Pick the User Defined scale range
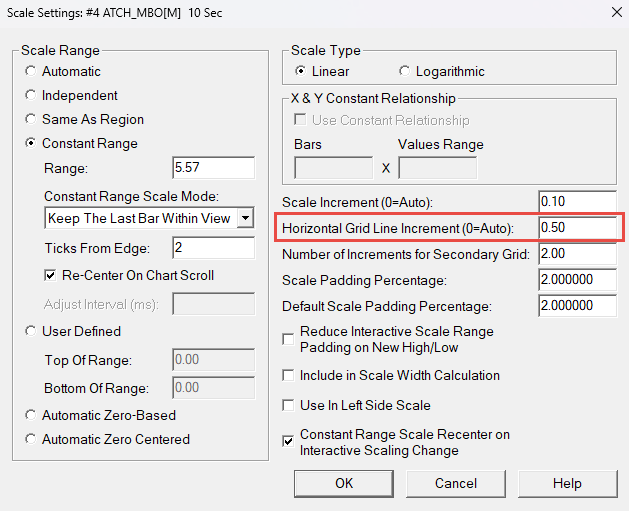Screen dimensions: 629x511 click(x=32, y=332)
